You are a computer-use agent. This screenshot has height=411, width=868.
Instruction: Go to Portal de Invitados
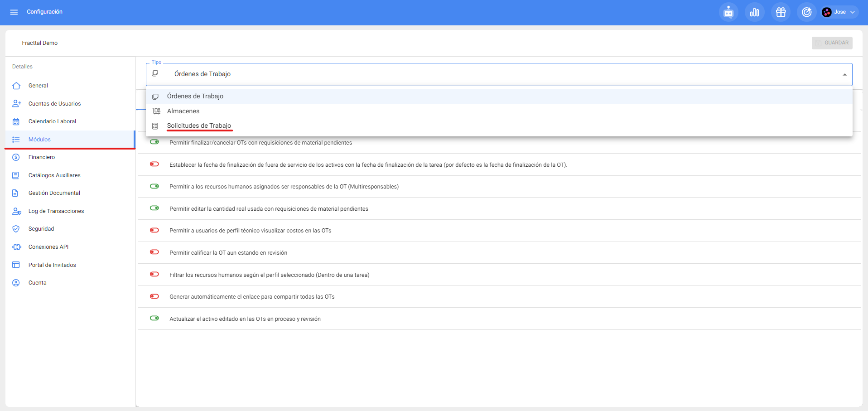(x=52, y=265)
